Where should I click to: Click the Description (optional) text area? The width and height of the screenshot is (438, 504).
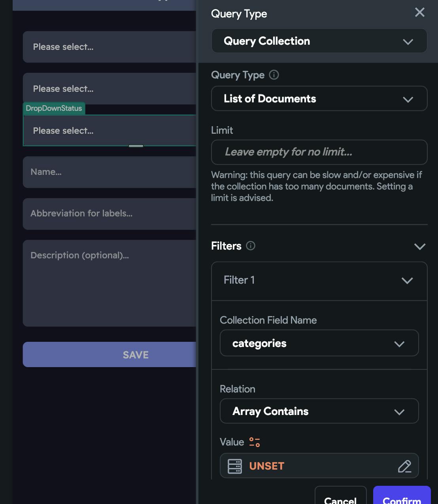coord(109,283)
